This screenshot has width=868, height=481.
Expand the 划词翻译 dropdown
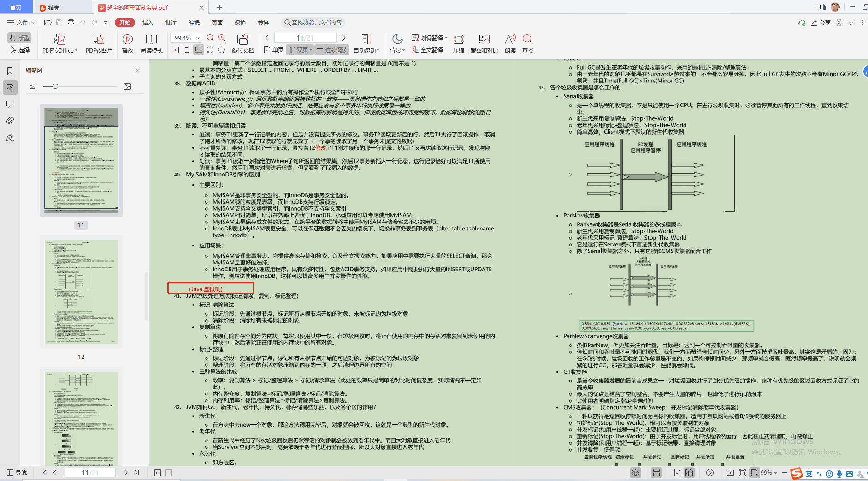click(x=446, y=38)
